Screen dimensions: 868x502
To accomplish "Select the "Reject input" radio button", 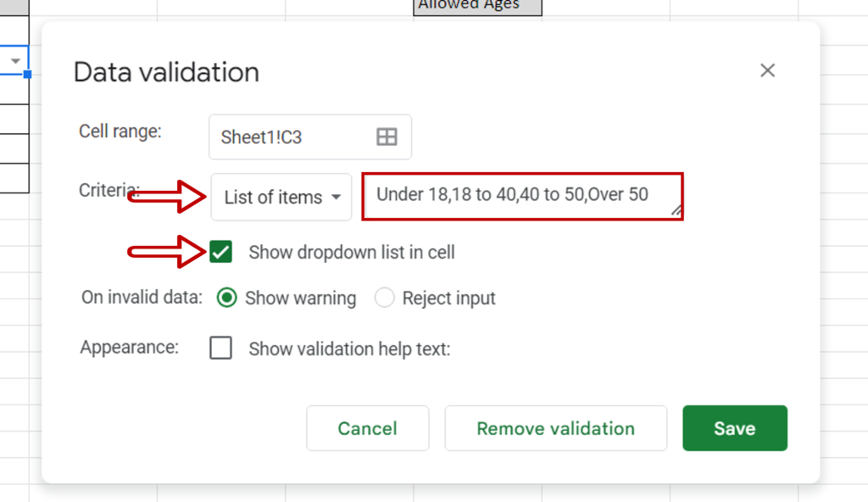I will pyautogui.click(x=385, y=298).
